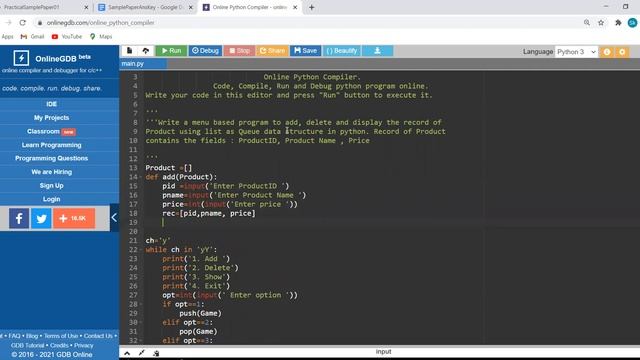
Task: Open the Maps bookmark
Action: (x=101, y=37)
